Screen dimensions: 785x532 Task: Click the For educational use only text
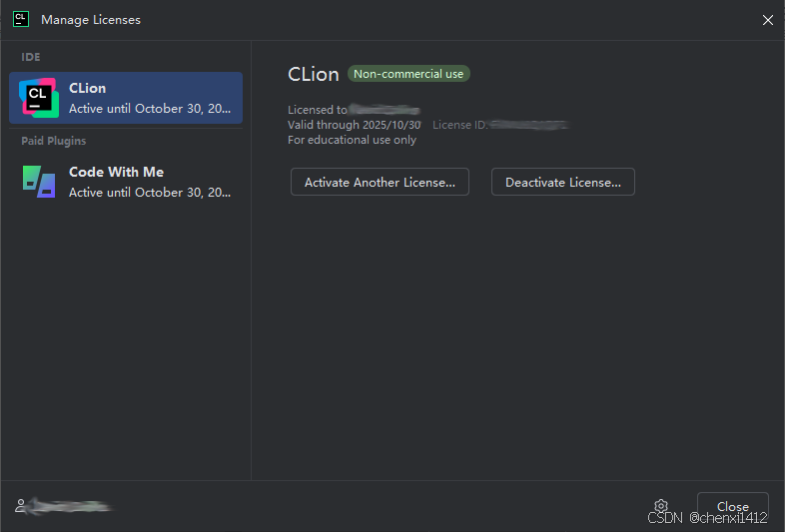click(352, 140)
